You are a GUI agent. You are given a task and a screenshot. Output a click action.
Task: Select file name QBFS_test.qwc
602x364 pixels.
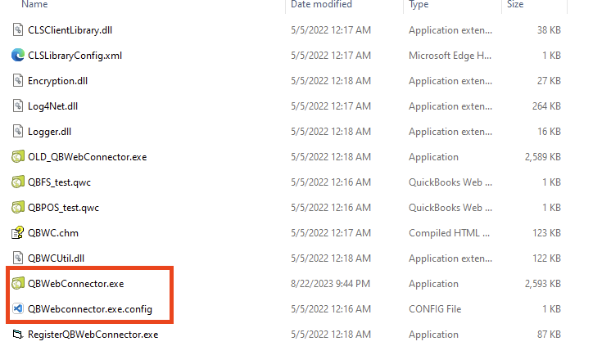coord(59,182)
